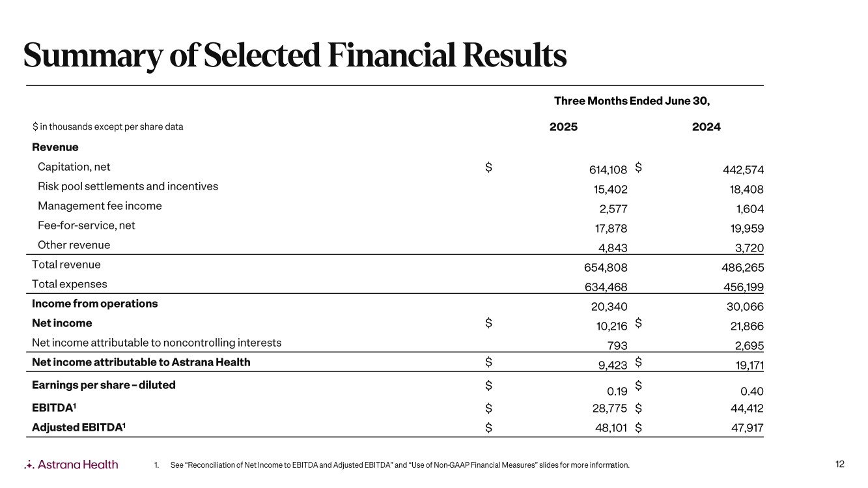This screenshot has width=868, height=488.
Task: Select Net income attributable to Astrana Health
Action: (x=141, y=362)
